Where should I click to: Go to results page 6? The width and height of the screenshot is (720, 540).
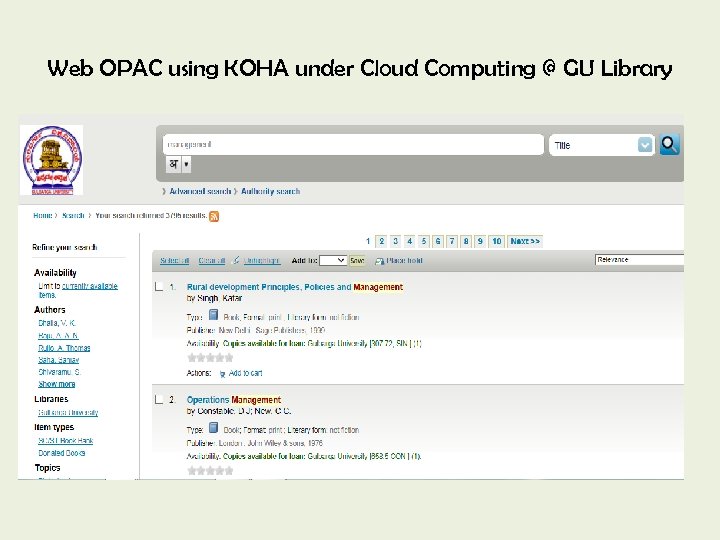[438, 241]
